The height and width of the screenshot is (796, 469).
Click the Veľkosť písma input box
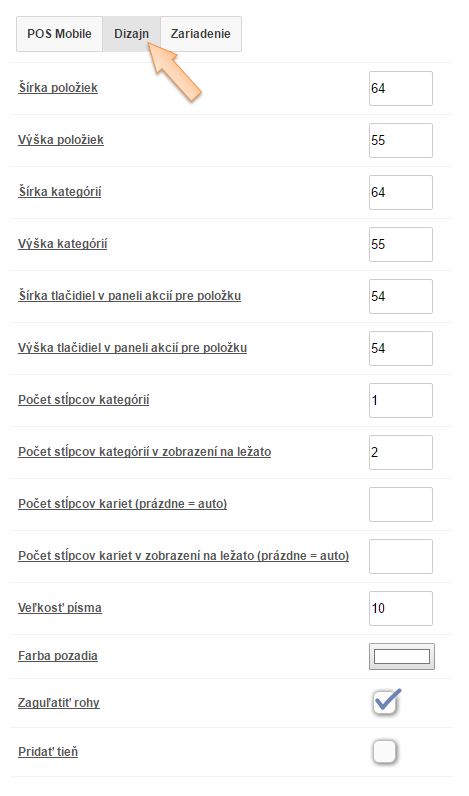pos(400,608)
